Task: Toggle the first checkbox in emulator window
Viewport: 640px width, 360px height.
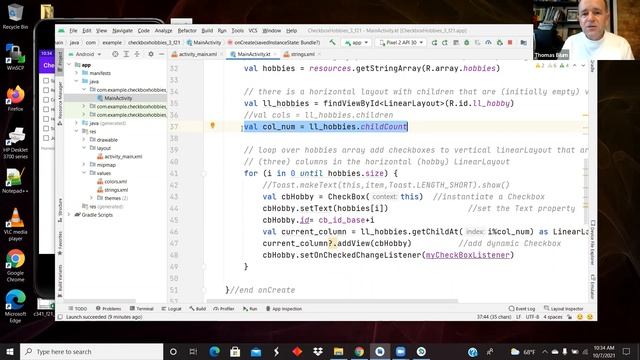Action: pyautogui.click(x=46, y=80)
